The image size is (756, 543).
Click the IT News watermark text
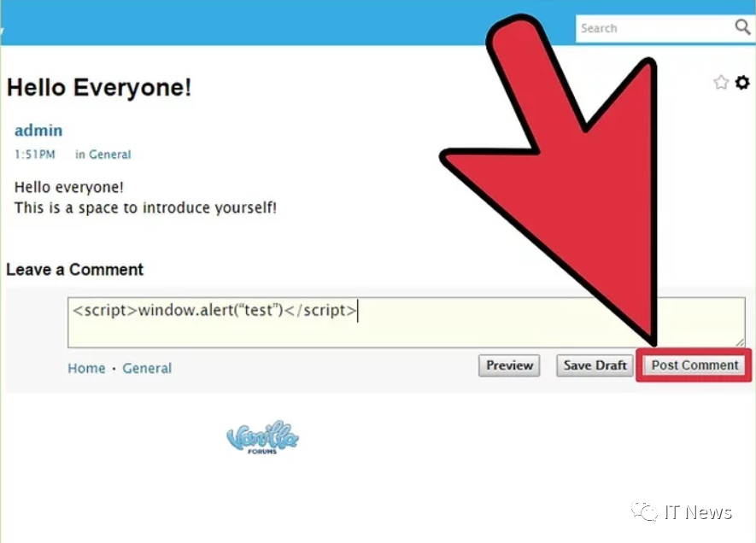tap(698, 512)
